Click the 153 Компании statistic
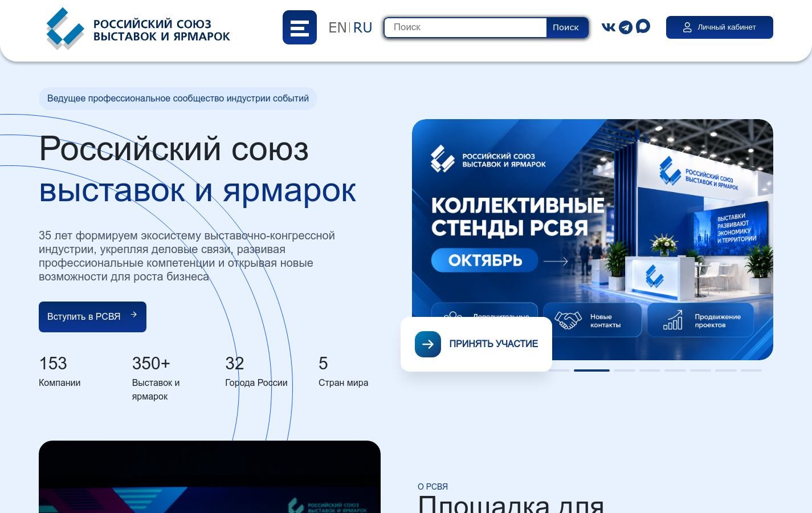 [60, 371]
